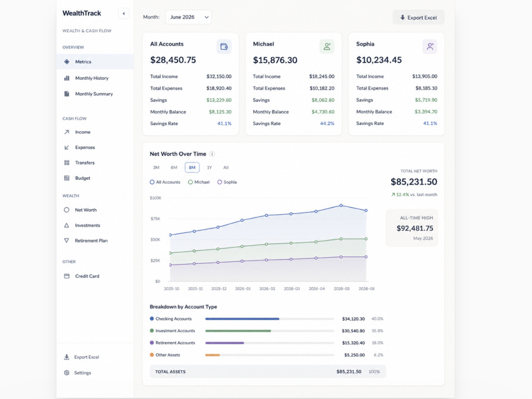Select the 6M time range tab
Image resolution: width=532 pixels, height=399 pixels.
174,168
